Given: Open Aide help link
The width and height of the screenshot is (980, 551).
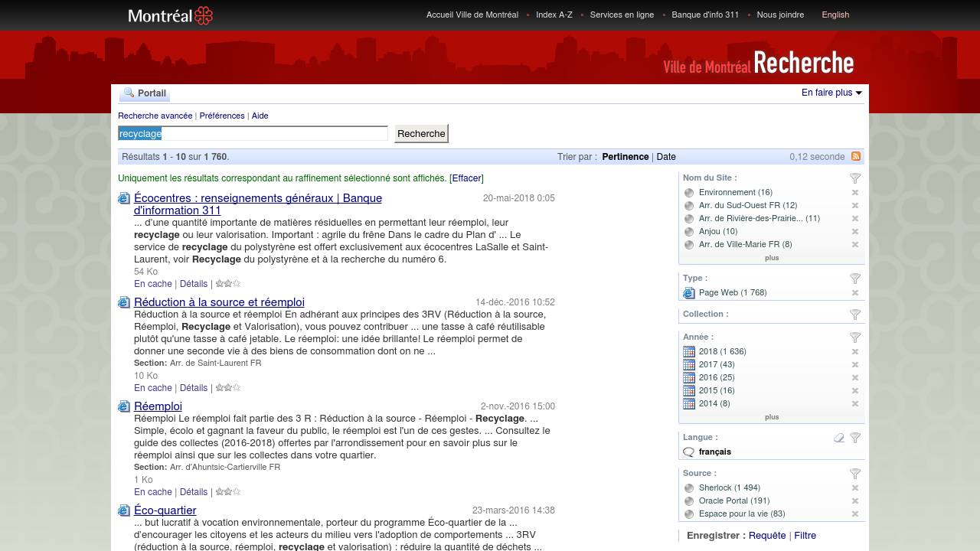Looking at the screenshot, I should pos(260,116).
